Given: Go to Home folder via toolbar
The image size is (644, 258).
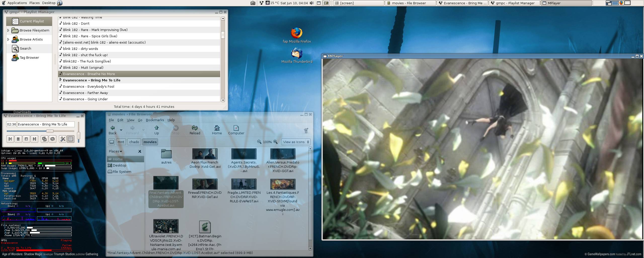Looking at the screenshot, I should (x=217, y=130).
